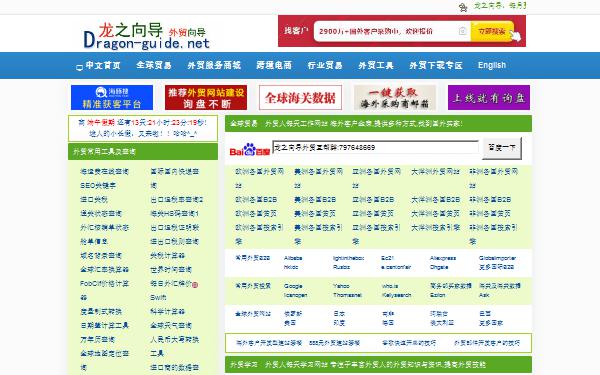Open the Ezilon link

point(437,295)
